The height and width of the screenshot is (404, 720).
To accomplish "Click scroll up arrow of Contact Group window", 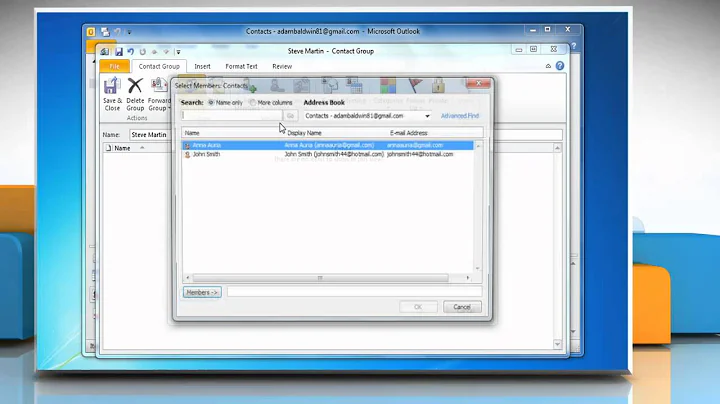I will point(557,148).
